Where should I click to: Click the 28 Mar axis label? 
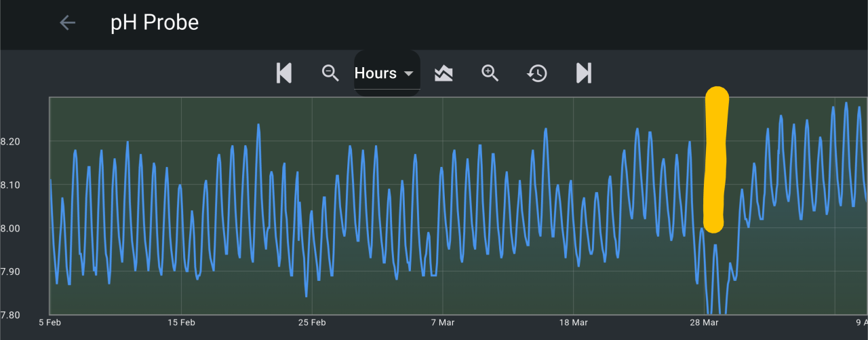pos(704,322)
